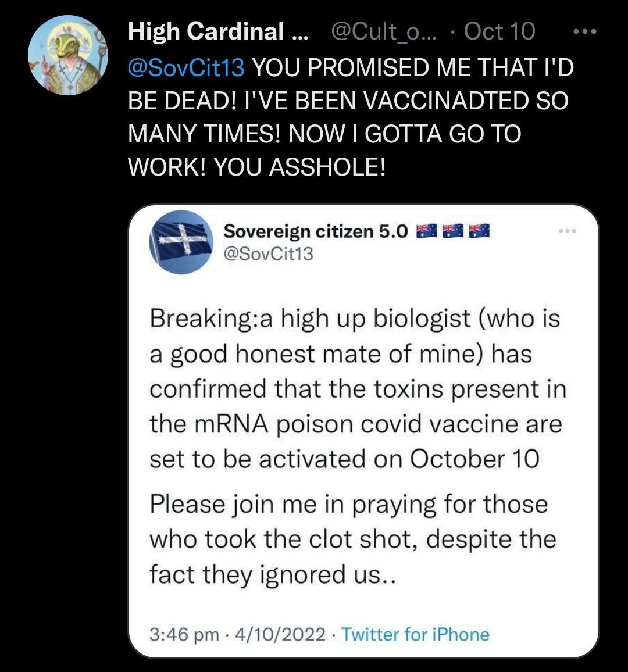Open the Oct 10 tweet timestamp

coord(499,31)
